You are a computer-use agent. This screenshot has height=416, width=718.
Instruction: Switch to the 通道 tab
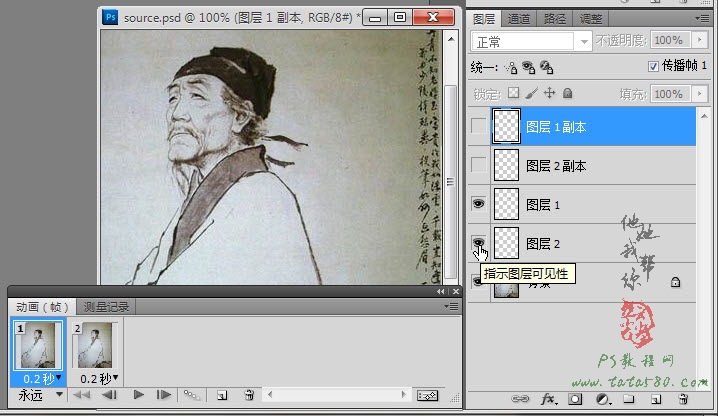click(x=518, y=19)
